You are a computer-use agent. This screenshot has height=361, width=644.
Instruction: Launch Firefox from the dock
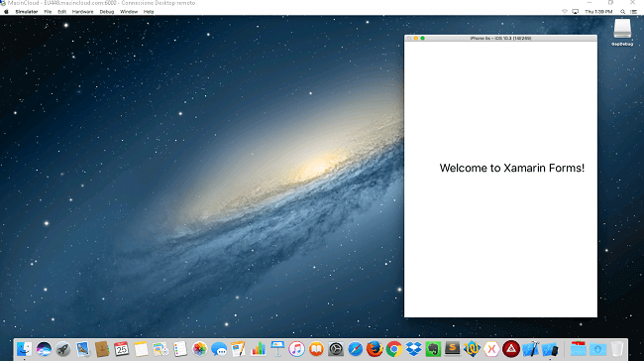pyautogui.click(x=375, y=349)
